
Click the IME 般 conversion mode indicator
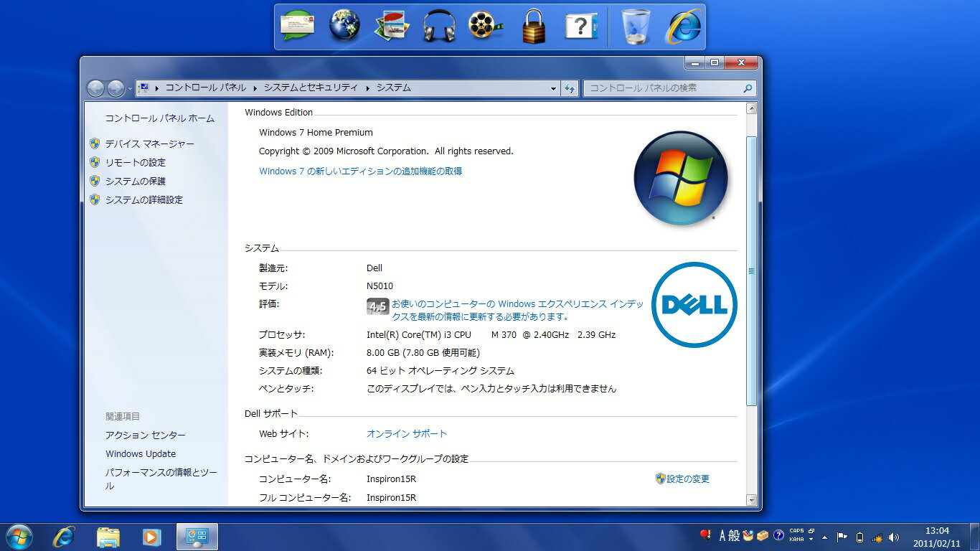tap(733, 536)
